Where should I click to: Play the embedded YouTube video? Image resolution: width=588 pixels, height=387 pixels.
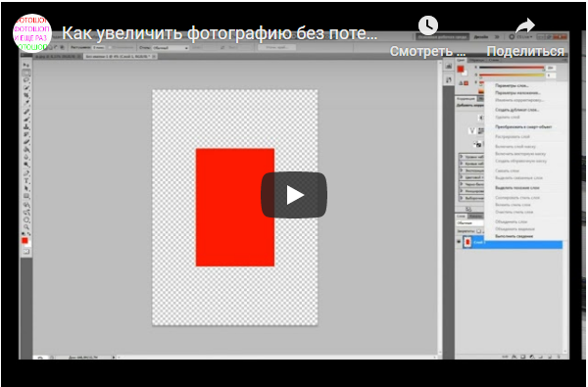pos(294,195)
